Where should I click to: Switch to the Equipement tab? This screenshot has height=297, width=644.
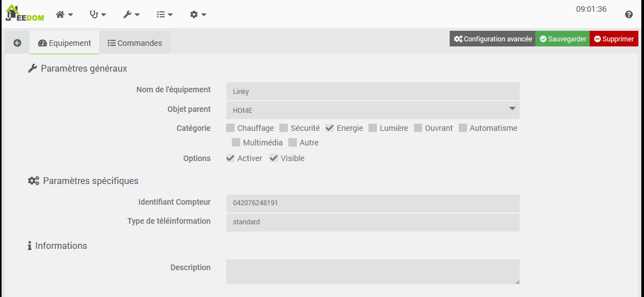[x=64, y=43]
